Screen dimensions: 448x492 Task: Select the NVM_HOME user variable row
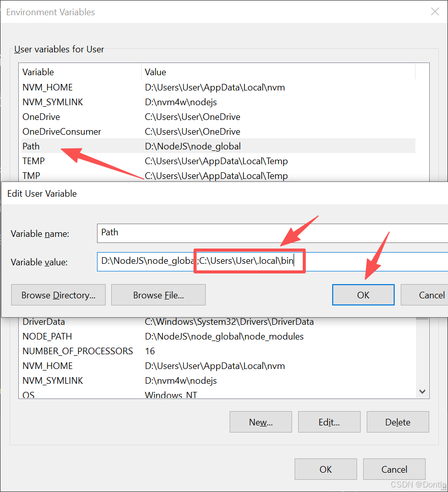pyautogui.click(x=218, y=87)
